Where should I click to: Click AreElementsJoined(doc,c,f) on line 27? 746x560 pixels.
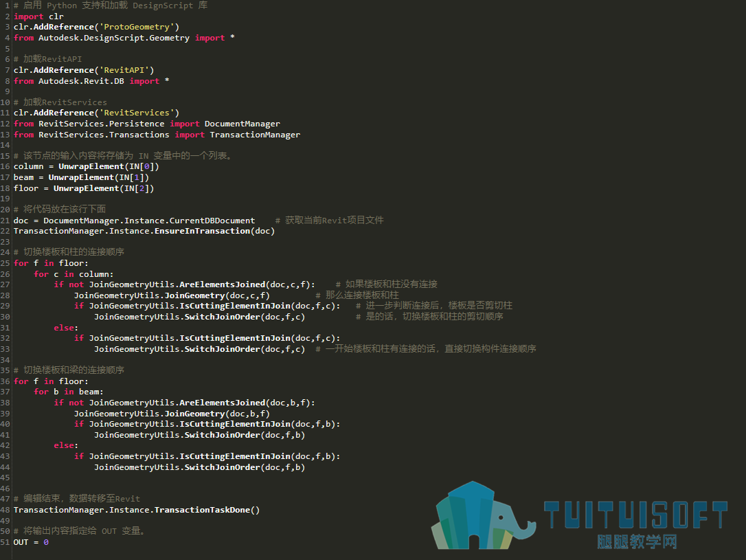245,284
